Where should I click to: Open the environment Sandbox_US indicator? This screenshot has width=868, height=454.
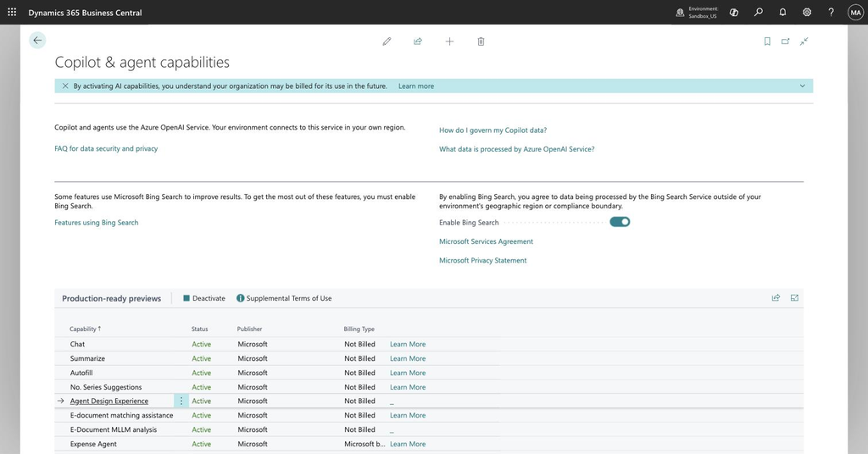point(697,12)
